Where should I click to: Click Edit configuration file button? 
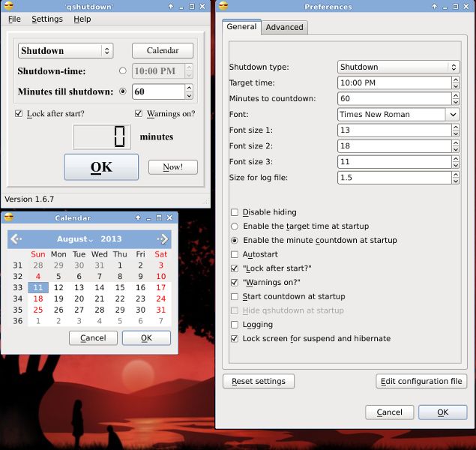421,381
